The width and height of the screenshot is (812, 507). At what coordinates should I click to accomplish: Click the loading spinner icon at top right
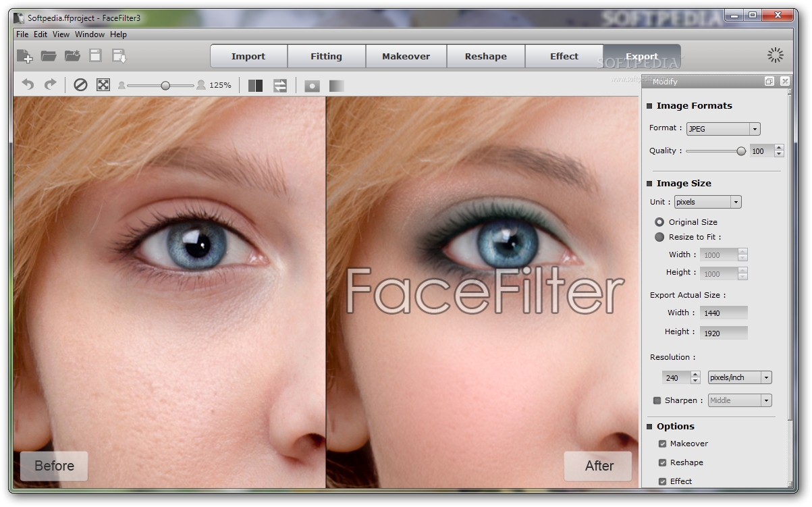(776, 55)
